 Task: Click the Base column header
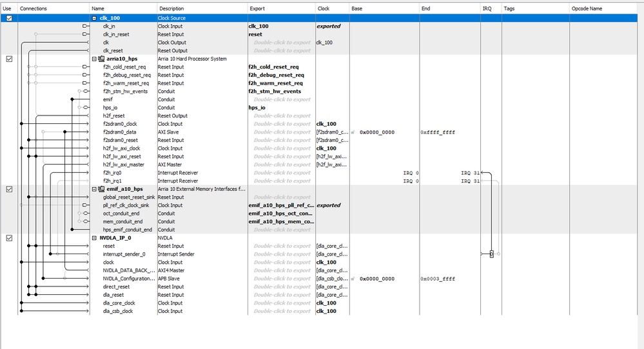(357, 8)
